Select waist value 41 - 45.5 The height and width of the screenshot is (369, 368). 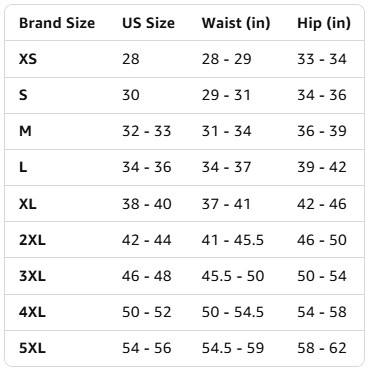pos(233,240)
